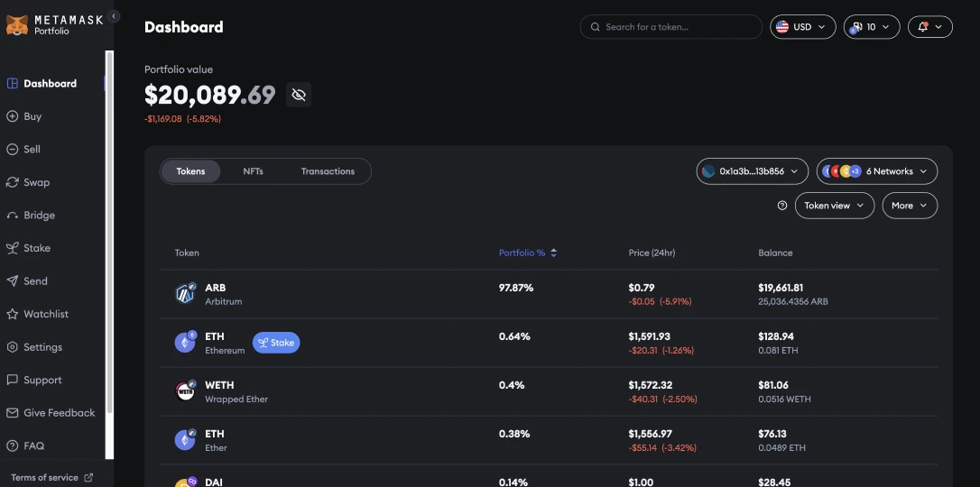Open the Give Feedback link

click(x=60, y=413)
